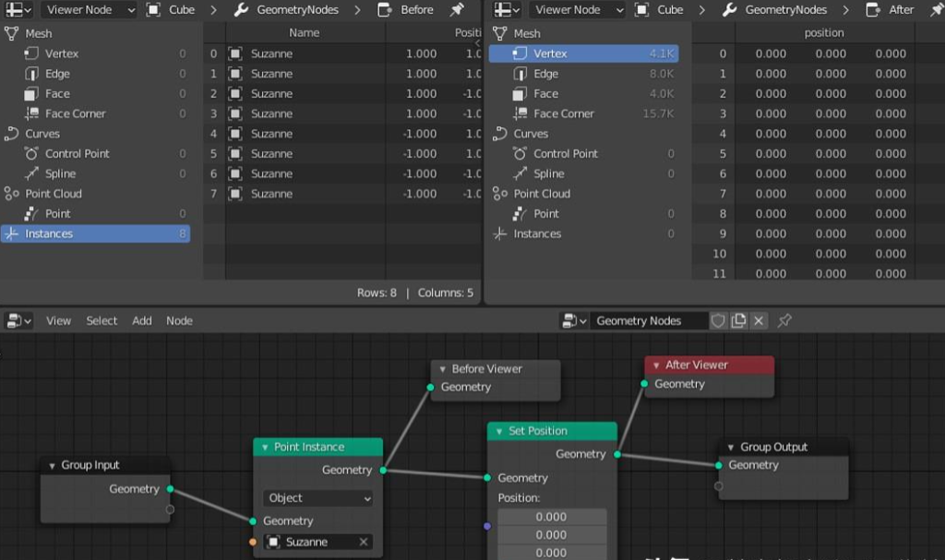Browse node groups with the node tree icon

(574, 321)
